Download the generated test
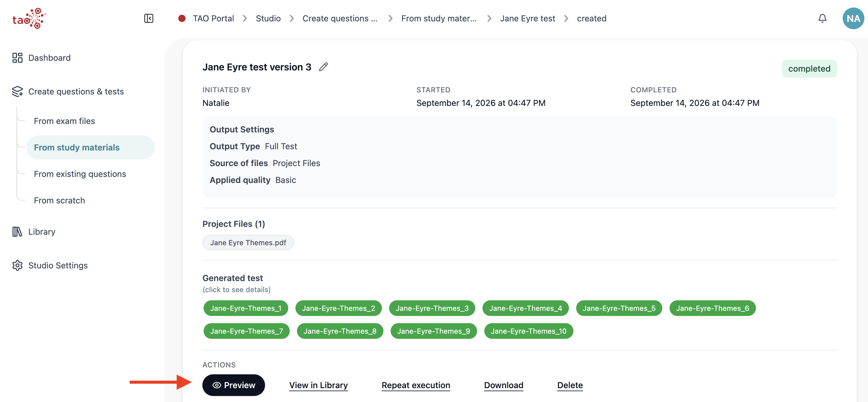The width and height of the screenshot is (868, 402). click(503, 385)
